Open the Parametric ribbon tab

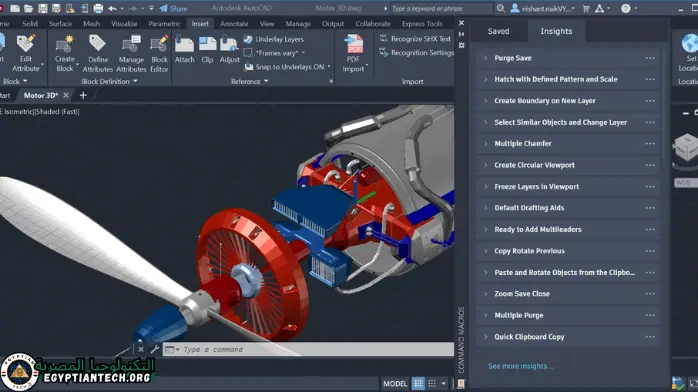(164, 24)
